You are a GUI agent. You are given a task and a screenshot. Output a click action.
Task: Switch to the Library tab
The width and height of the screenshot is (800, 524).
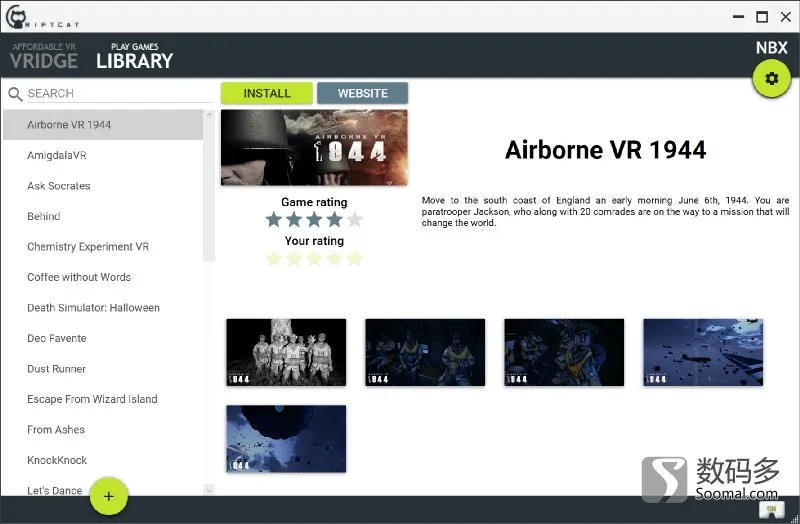[x=135, y=56]
